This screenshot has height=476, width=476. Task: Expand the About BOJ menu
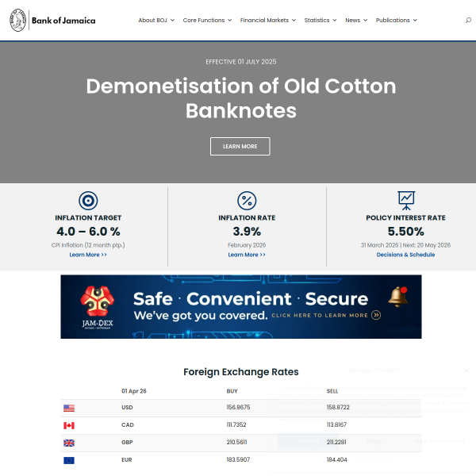[x=155, y=21]
